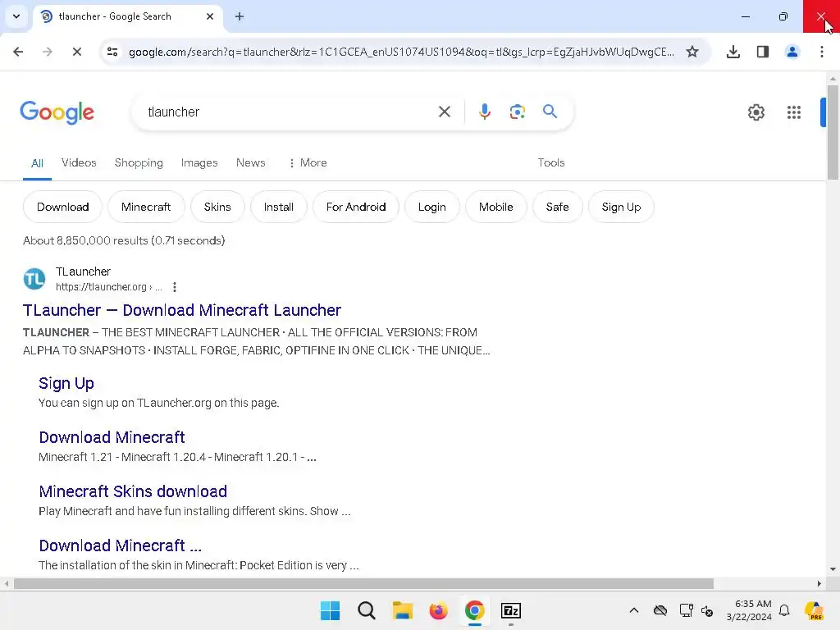
Task: Bookmark this tab with the star icon
Action: (x=692, y=52)
